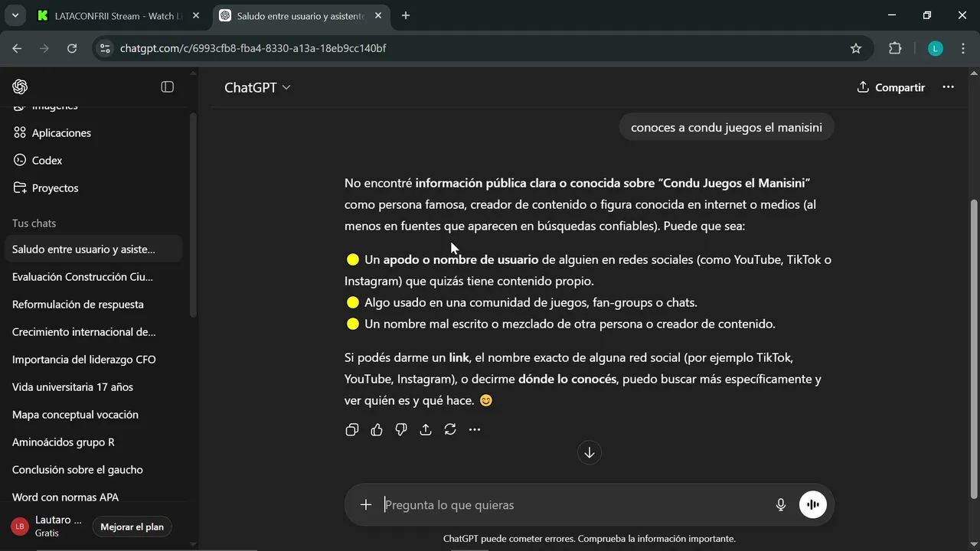
Task: Open chat Importancia del liderazgo CFO
Action: [93, 359]
